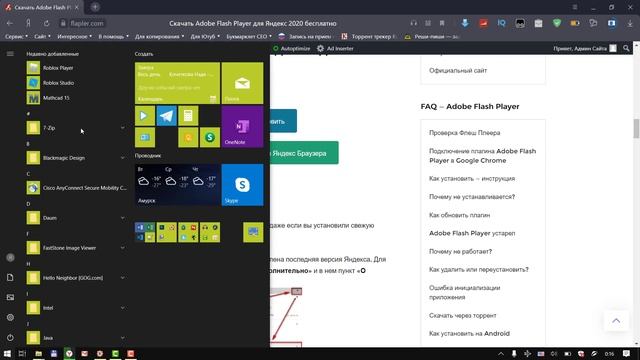Viewport: 640px width, 360px height.
Task: Open Ad Inserter in admin bar
Action: point(335,49)
